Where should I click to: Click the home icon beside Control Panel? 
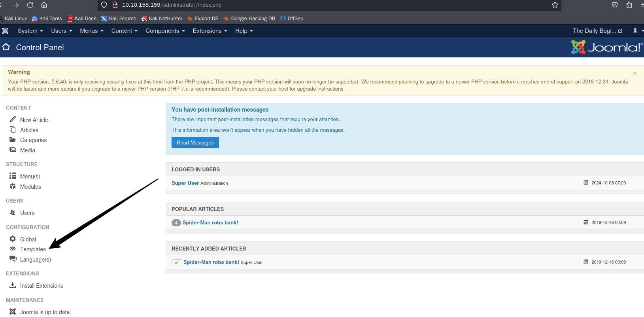(x=6, y=47)
